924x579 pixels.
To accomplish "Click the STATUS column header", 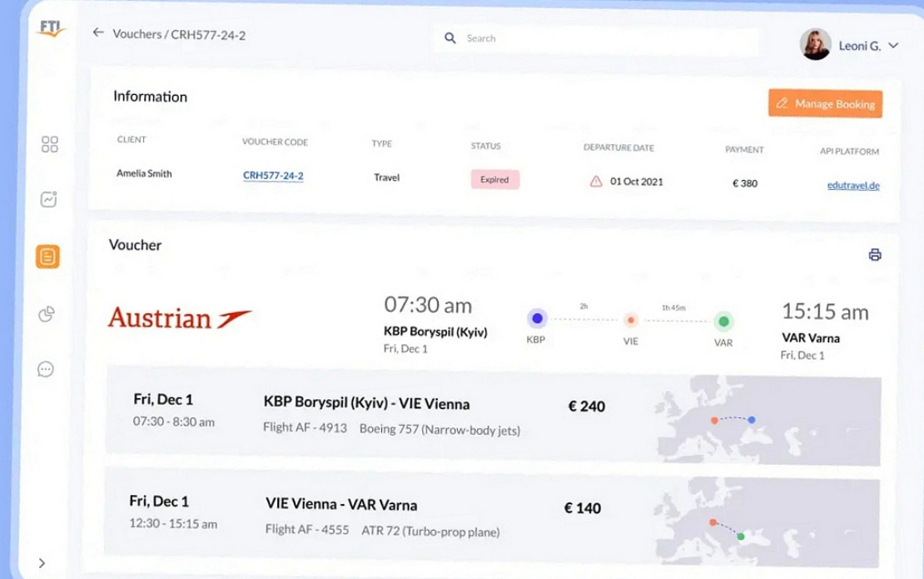I will (485, 147).
